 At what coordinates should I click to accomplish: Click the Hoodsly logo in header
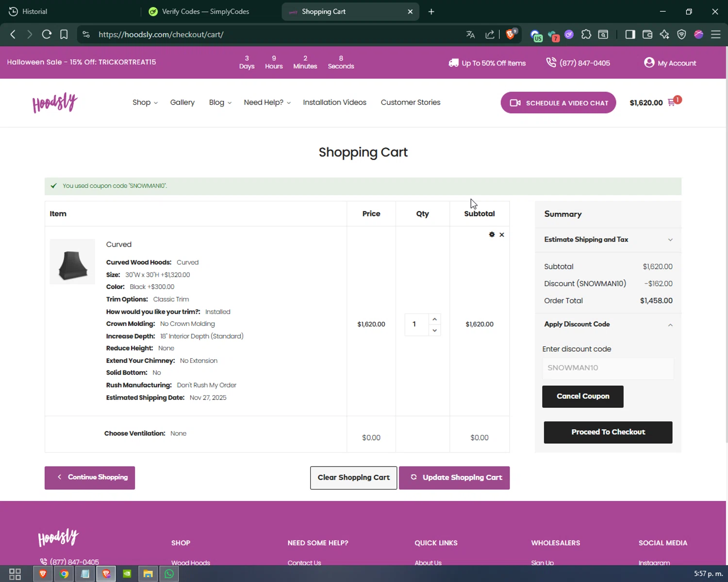(x=55, y=102)
